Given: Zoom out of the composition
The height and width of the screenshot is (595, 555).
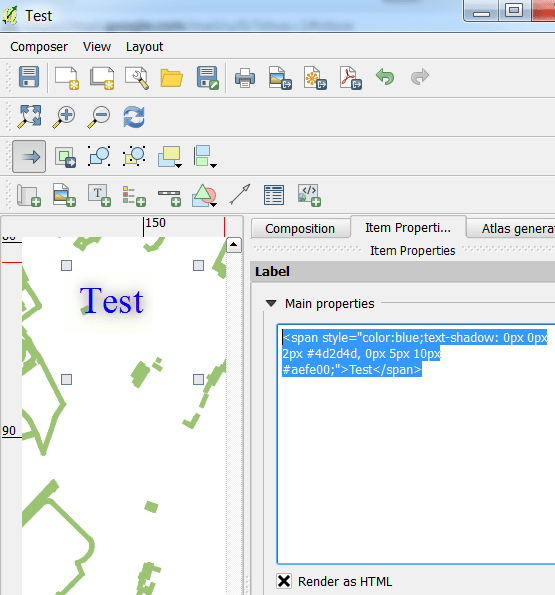Looking at the screenshot, I should (99, 117).
